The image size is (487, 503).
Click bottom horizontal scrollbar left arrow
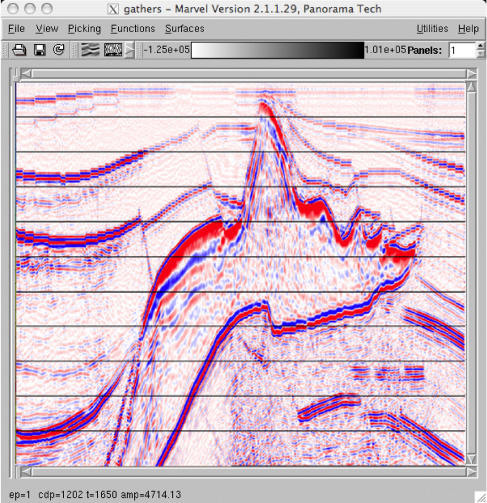coord(26,472)
